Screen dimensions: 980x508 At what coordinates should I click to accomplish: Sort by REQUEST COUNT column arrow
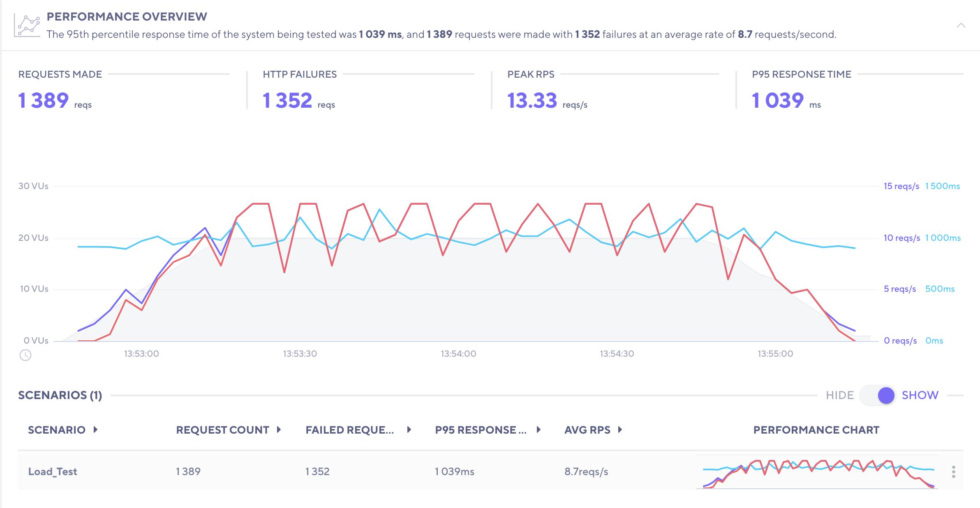click(x=279, y=430)
